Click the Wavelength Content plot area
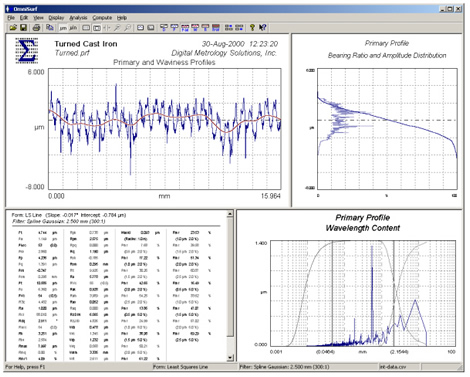 (363, 293)
